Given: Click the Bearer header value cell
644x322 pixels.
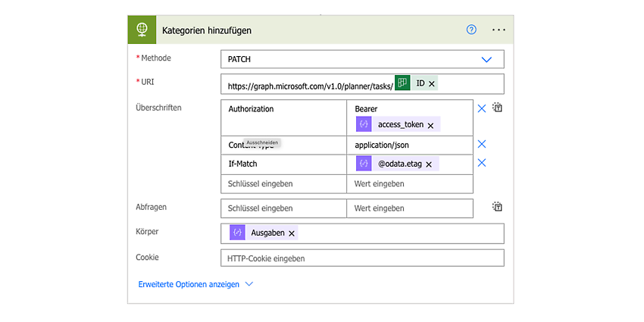Looking at the screenshot, I should tap(410, 118).
